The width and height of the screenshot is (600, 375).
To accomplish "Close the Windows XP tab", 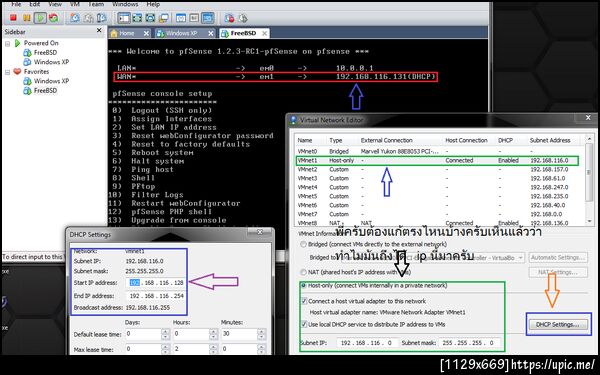I will (210, 34).
